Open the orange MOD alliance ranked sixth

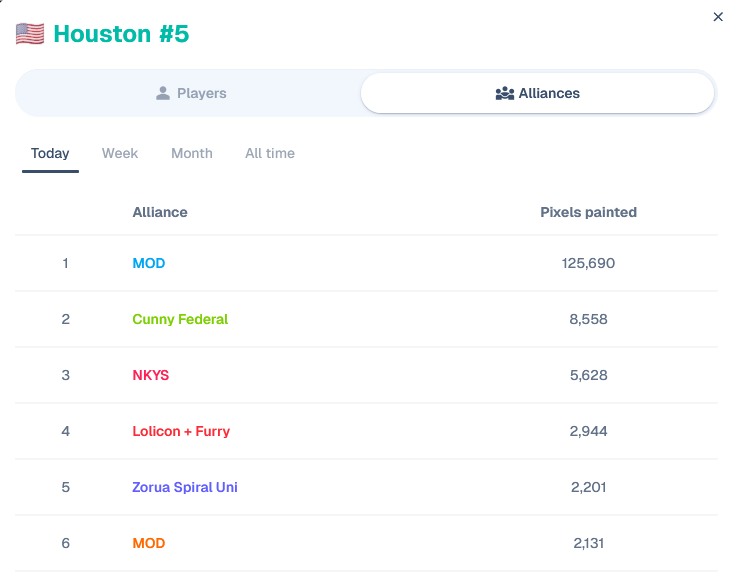click(x=148, y=543)
